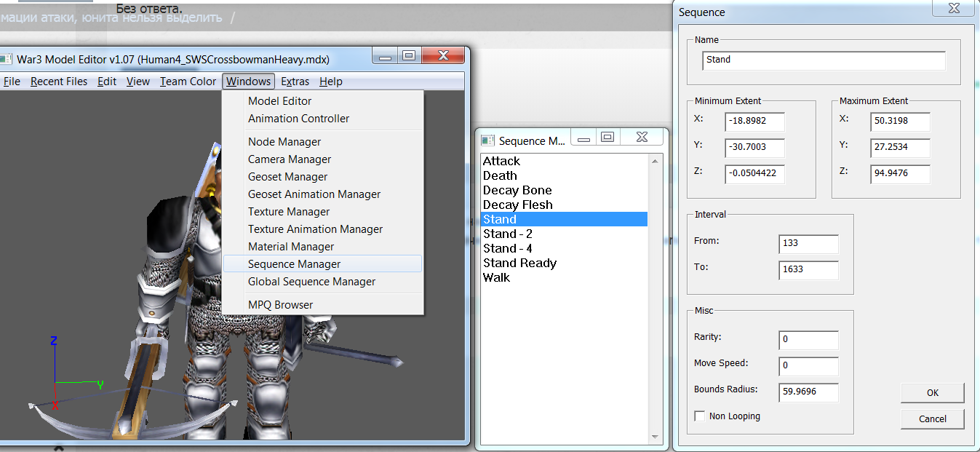This screenshot has width=980, height=452.
Task: Select the Stand Ready sequence
Action: 565,263
